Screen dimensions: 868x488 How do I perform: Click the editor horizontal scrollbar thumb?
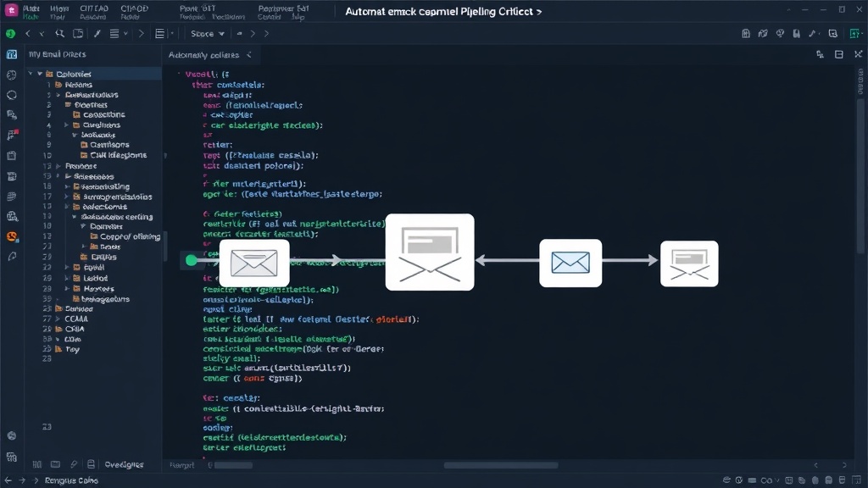[501, 465]
